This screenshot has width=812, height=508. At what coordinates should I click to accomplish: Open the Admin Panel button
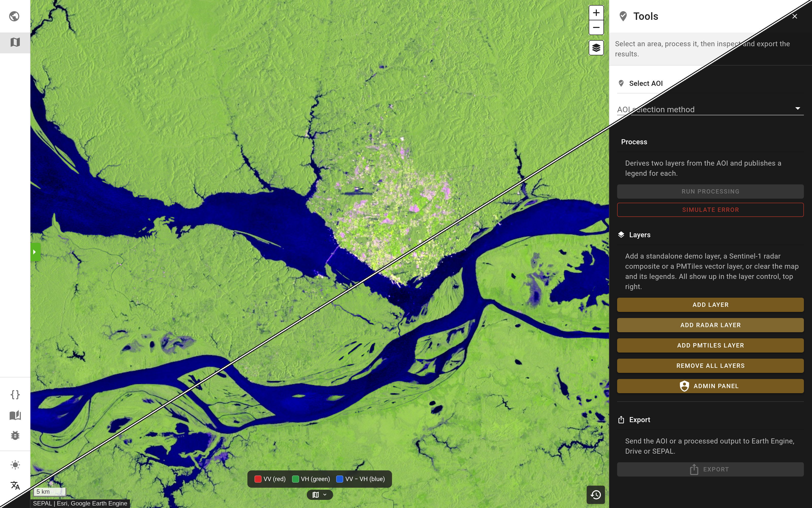(710, 386)
